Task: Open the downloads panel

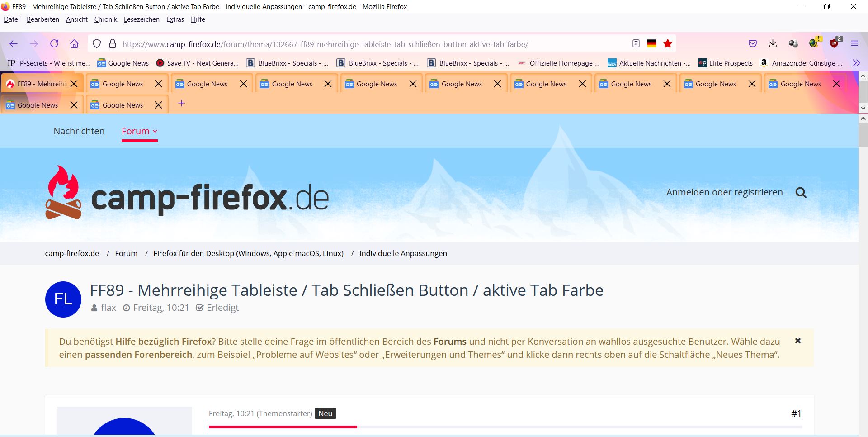Action: 773,44
